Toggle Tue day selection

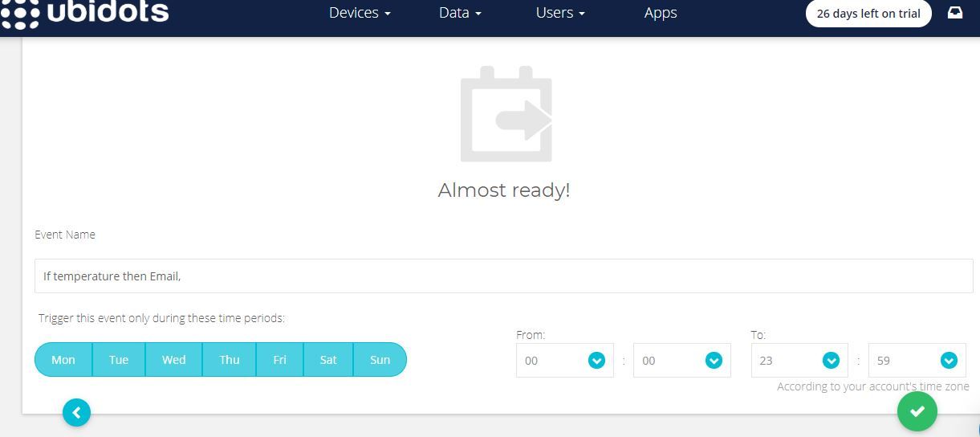tap(119, 360)
